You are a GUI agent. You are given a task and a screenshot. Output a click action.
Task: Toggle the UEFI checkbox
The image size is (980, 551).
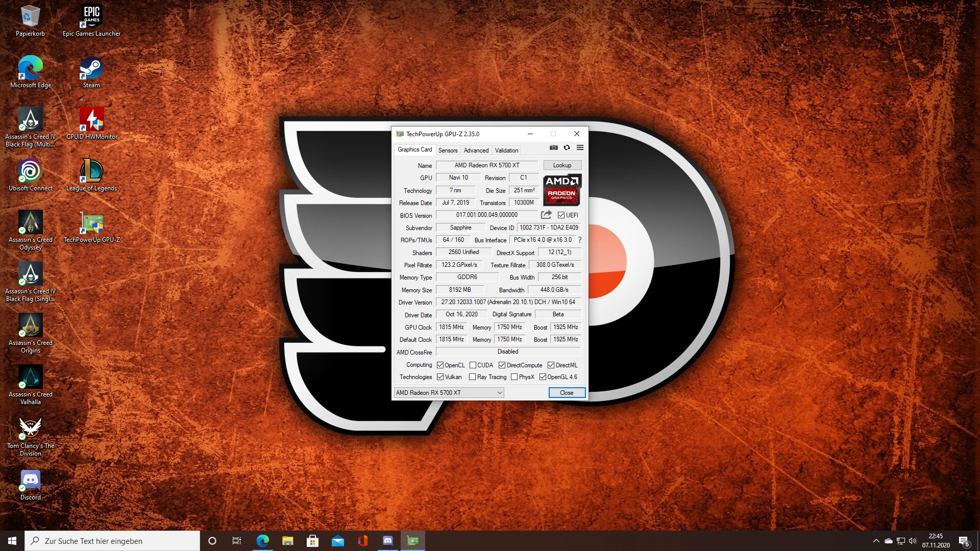pyautogui.click(x=561, y=215)
